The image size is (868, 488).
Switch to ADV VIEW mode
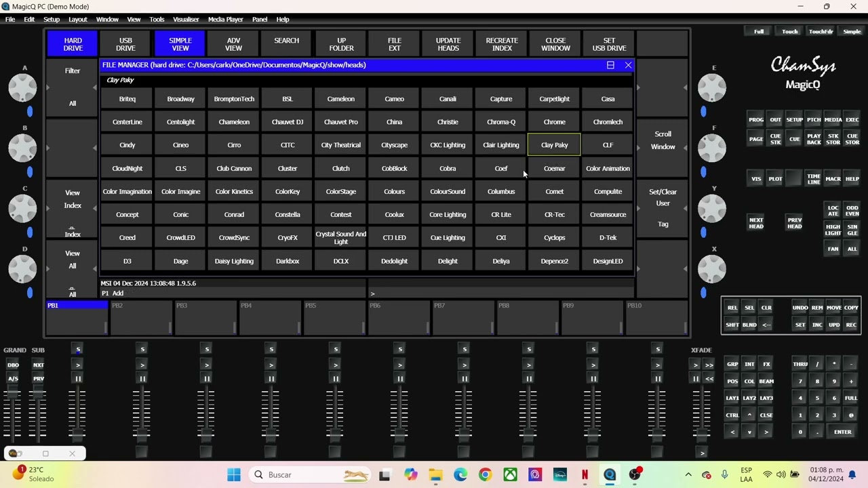pyautogui.click(x=233, y=44)
